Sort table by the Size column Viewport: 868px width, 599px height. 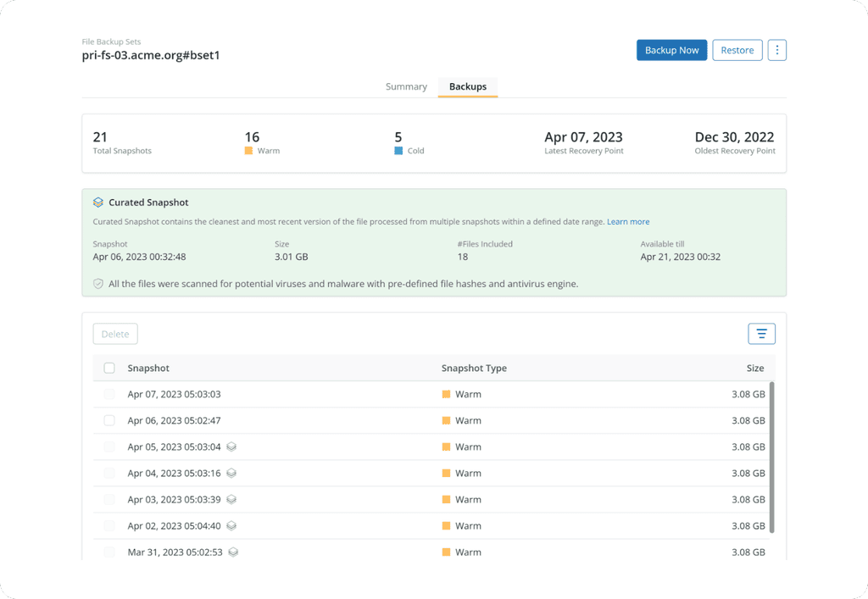(x=755, y=368)
